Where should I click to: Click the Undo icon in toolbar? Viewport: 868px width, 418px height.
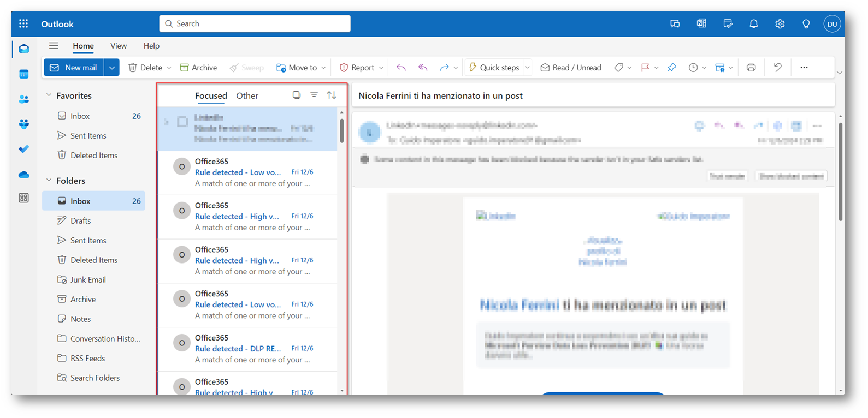pos(777,68)
